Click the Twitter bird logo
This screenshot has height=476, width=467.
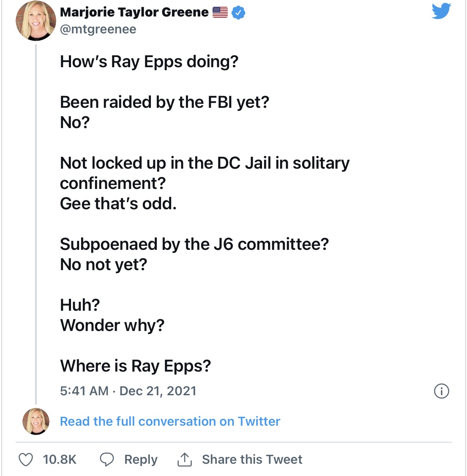pos(441,11)
